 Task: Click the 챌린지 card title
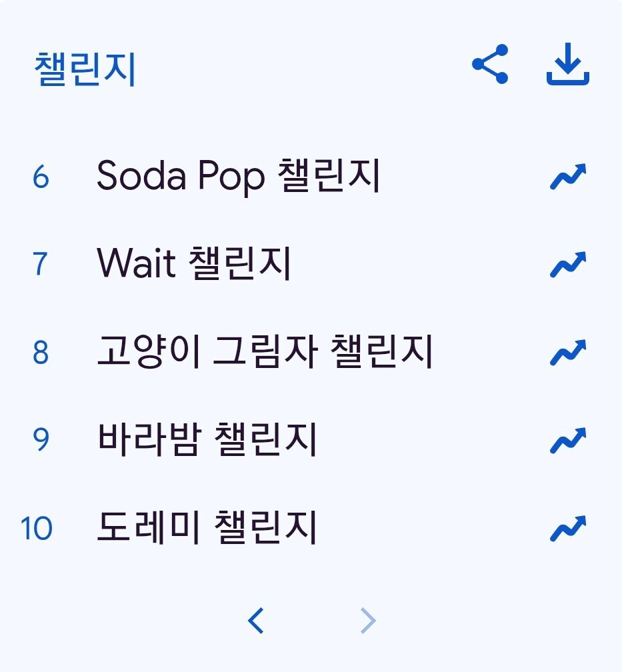(x=85, y=69)
